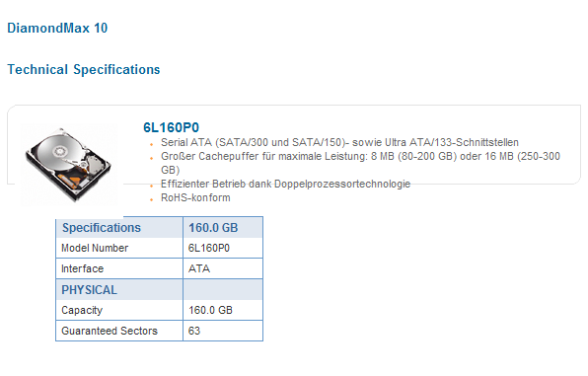This screenshot has height=376, width=588.
Task: Click the ATA interface value cell
Action: coord(223,268)
